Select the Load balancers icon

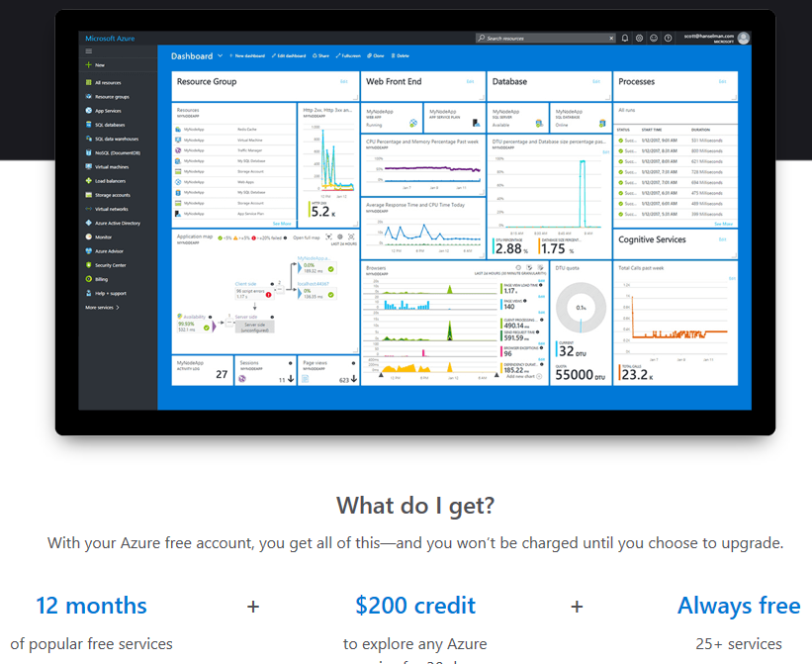click(89, 181)
